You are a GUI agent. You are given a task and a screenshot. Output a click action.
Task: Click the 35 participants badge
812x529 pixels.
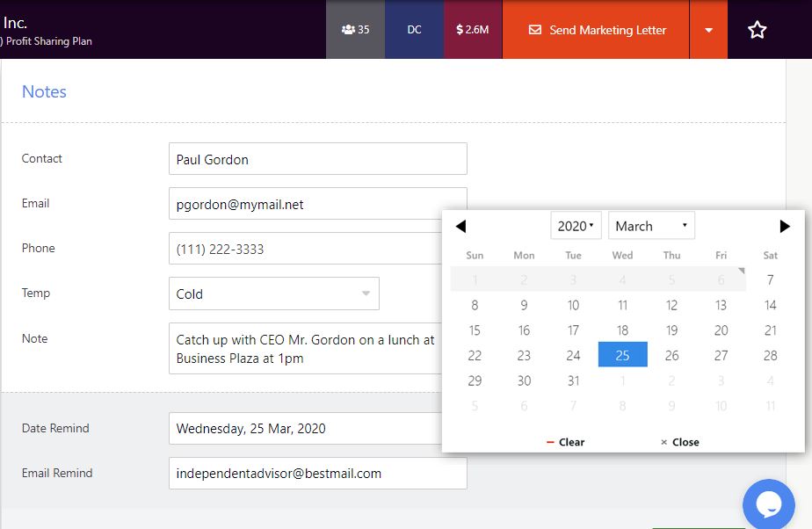pos(355,30)
